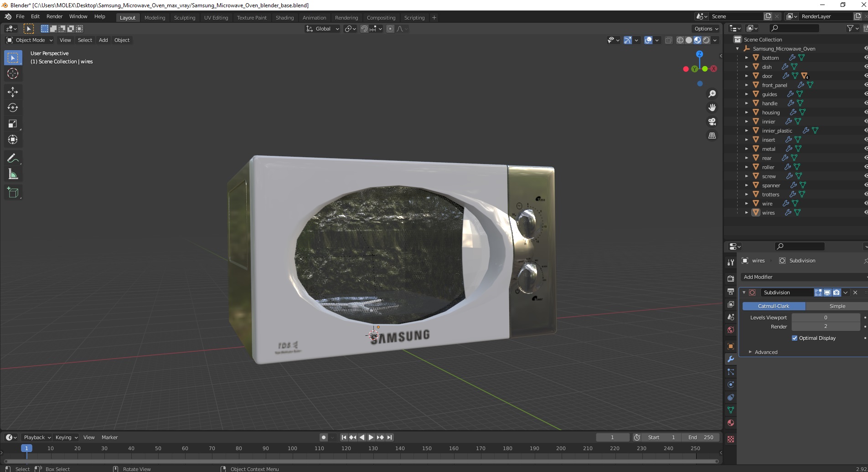Expand the door object in outliner
Viewport: 868px width, 472px height.
click(x=746, y=76)
